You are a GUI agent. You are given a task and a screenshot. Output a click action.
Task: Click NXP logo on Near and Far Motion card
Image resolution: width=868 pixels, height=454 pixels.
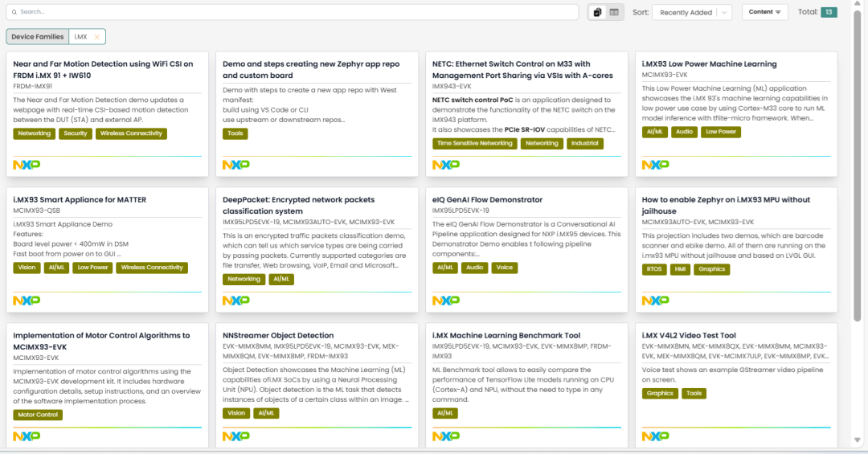tap(26, 165)
